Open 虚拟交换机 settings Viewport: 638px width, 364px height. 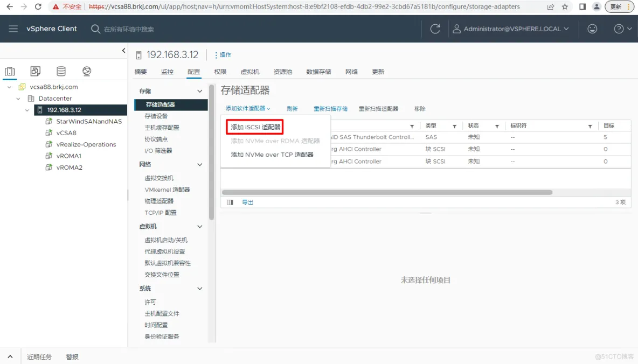click(x=158, y=178)
